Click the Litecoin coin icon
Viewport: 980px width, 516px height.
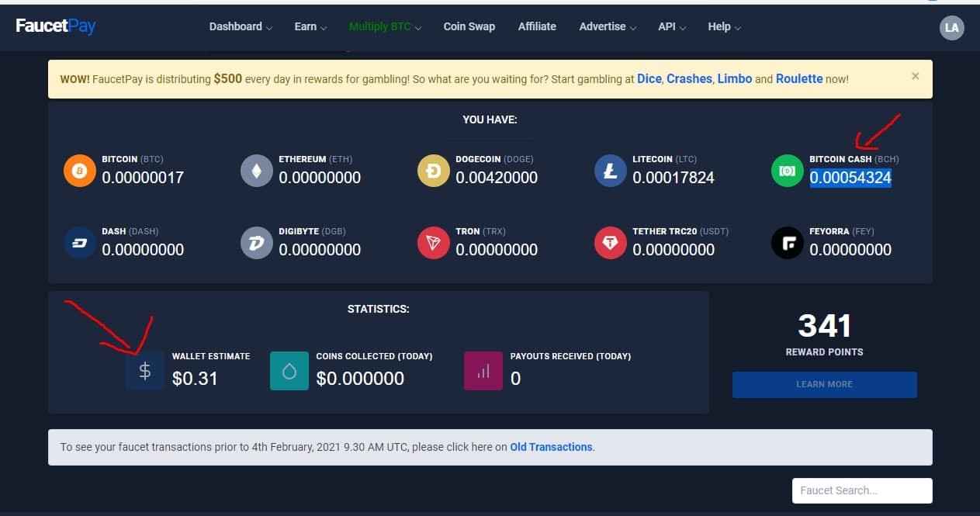[x=610, y=171]
